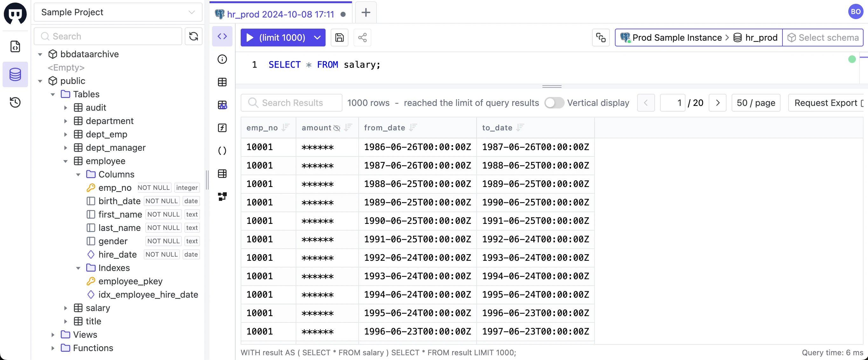The image size is (868, 360).
Task: Open the Sample Project dropdown
Action: click(118, 12)
